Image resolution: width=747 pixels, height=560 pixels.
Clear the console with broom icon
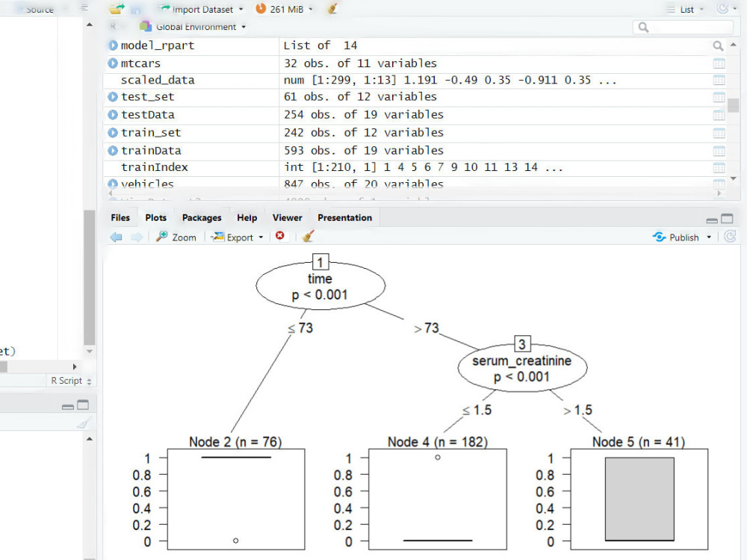[84, 423]
